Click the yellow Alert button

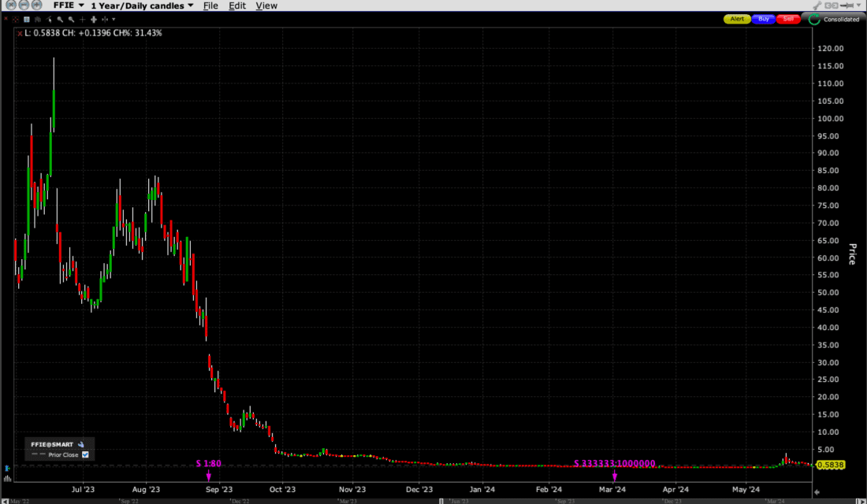point(737,18)
